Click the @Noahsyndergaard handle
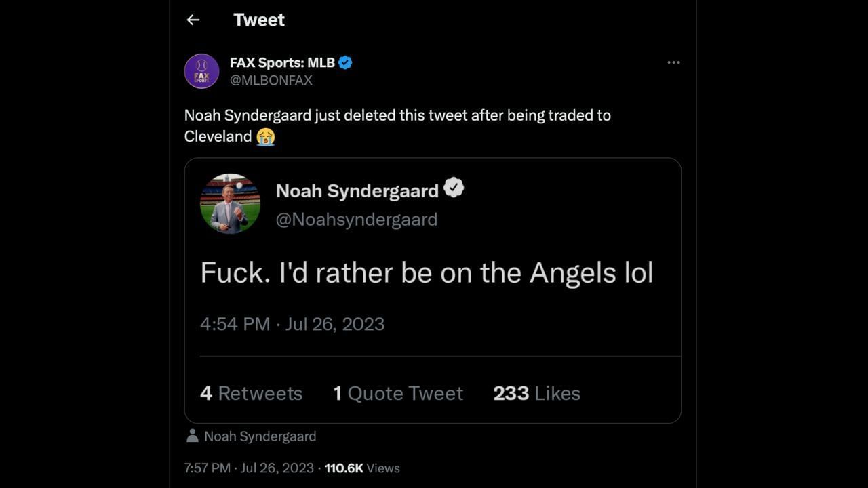The width and height of the screenshot is (868, 488). [356, 220]
